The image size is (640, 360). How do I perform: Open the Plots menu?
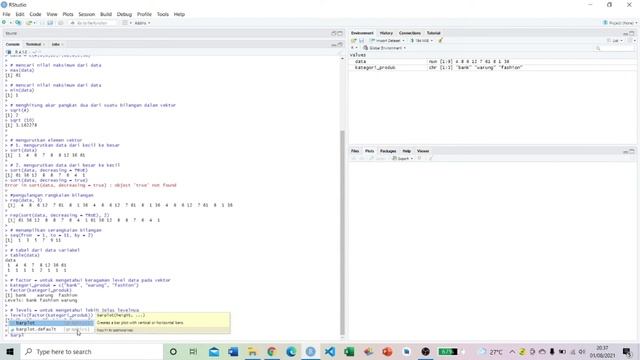(68, 14)
